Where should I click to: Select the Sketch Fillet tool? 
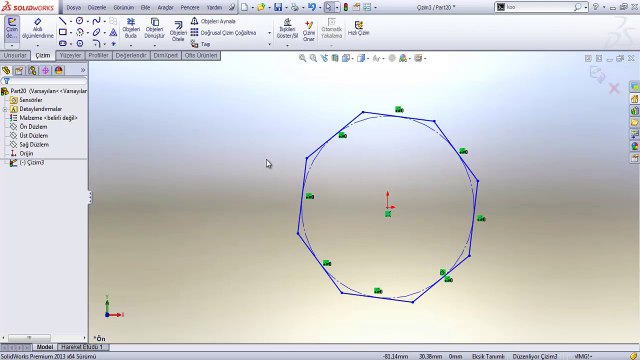tap(96, 43)
